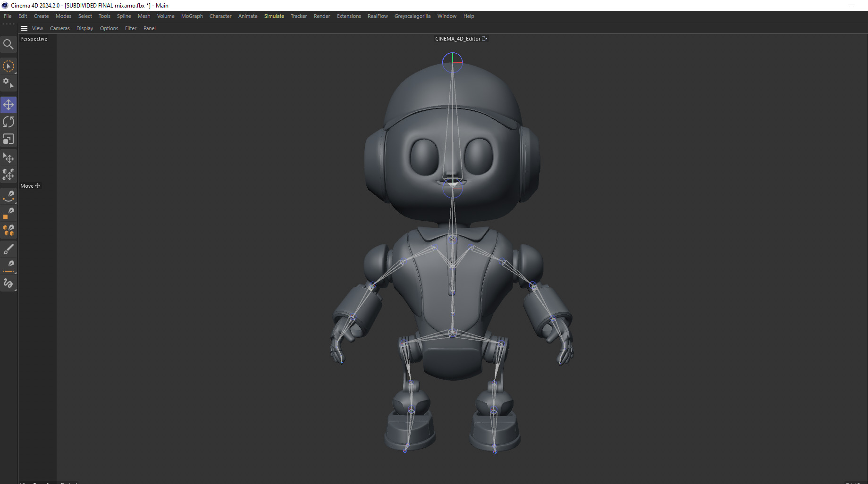Open the Mesh menu
This screenshot has height=484, width=868.
(144, 16)
